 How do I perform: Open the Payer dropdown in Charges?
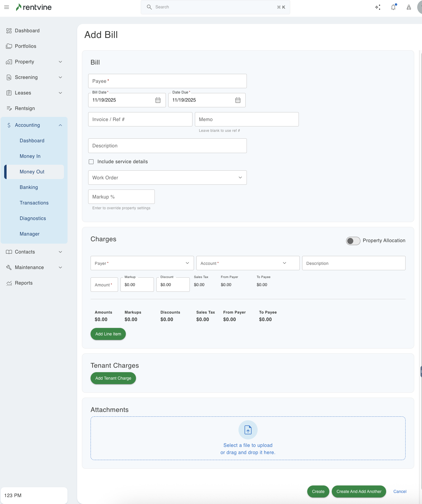click(x=142, y=263)
